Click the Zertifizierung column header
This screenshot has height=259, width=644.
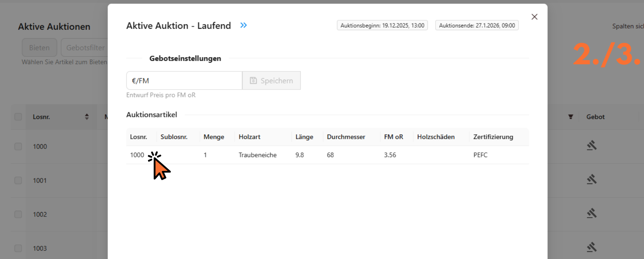tap(493, 137)
